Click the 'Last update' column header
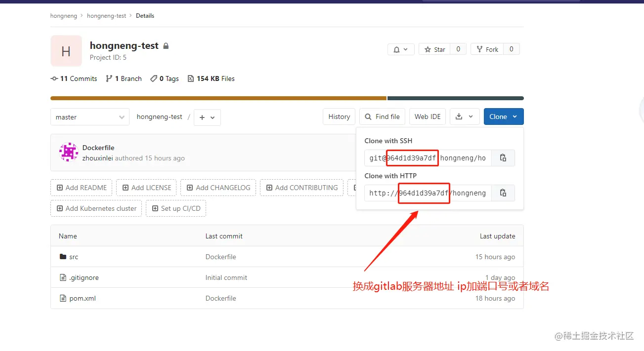644x351 pixels. click(x=498, y=236)
